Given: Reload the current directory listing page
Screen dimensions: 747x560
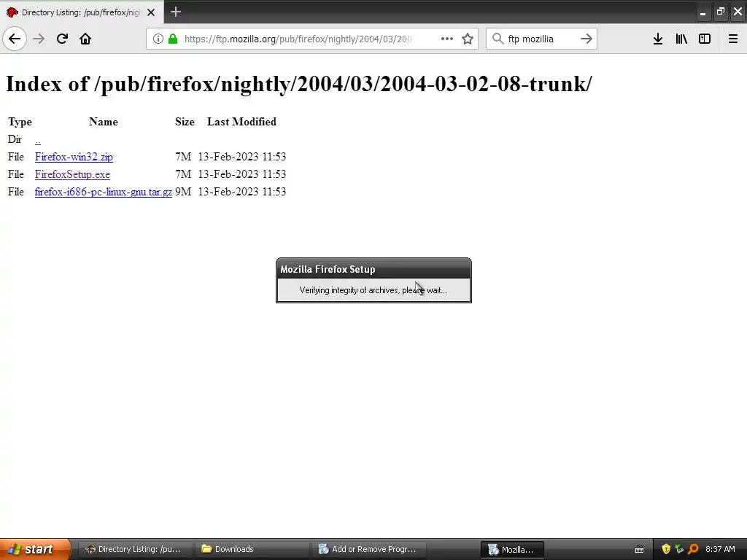Looking at the screenshot, I should coord(62,39).
